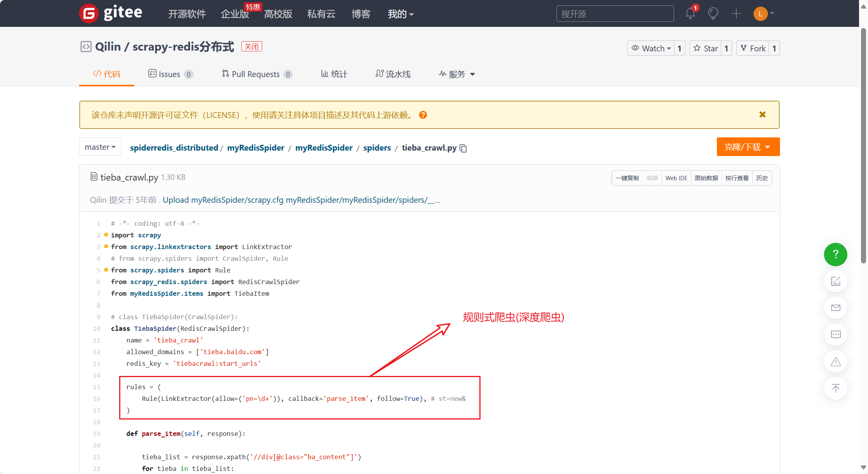Screen dimensions: 868x474
Task: Expand the 克隆/下载 dropdown
Action: pos(748,147)
